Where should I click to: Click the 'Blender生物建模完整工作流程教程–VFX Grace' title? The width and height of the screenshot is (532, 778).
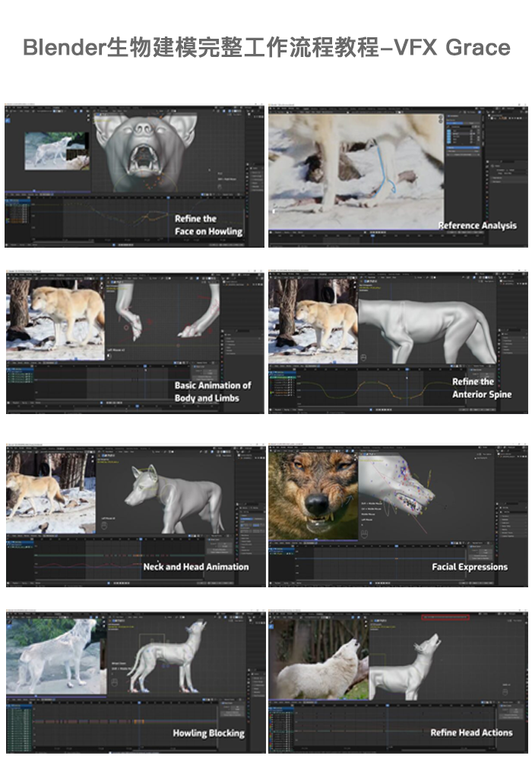267,48
